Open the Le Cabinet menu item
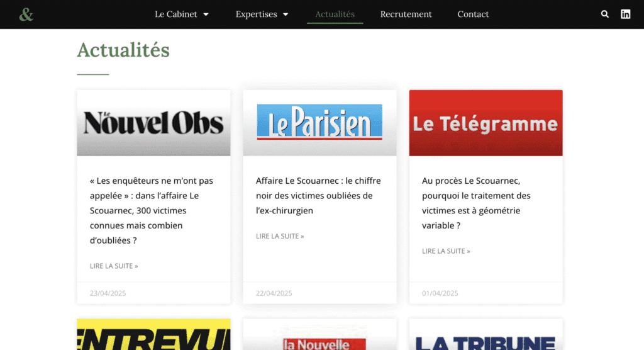 coord(176,14)
